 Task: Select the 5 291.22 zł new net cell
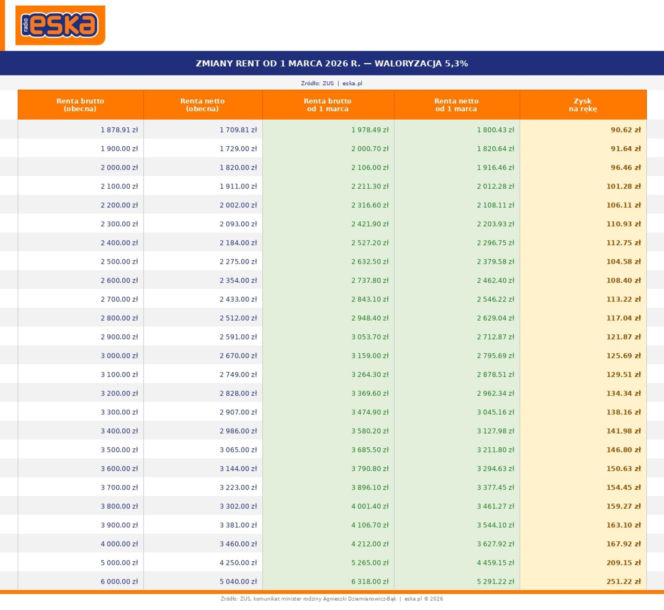click(x=495, y=581)
